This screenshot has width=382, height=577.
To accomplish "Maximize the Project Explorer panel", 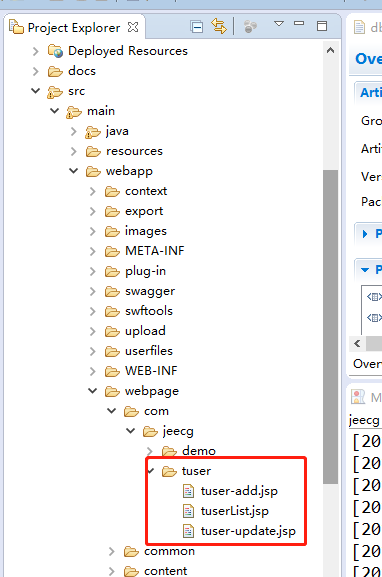I will 322,26.
